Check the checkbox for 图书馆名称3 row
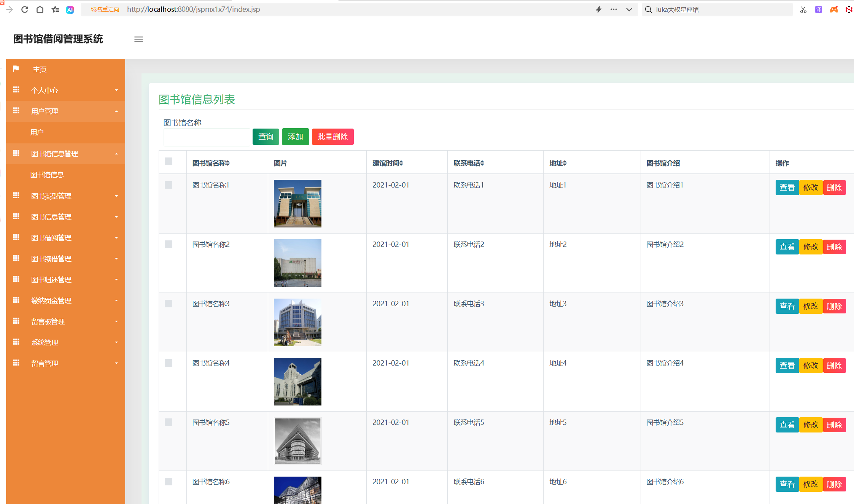Image resolution: width=854 pixels, height=504 pixels. (169, 304)
